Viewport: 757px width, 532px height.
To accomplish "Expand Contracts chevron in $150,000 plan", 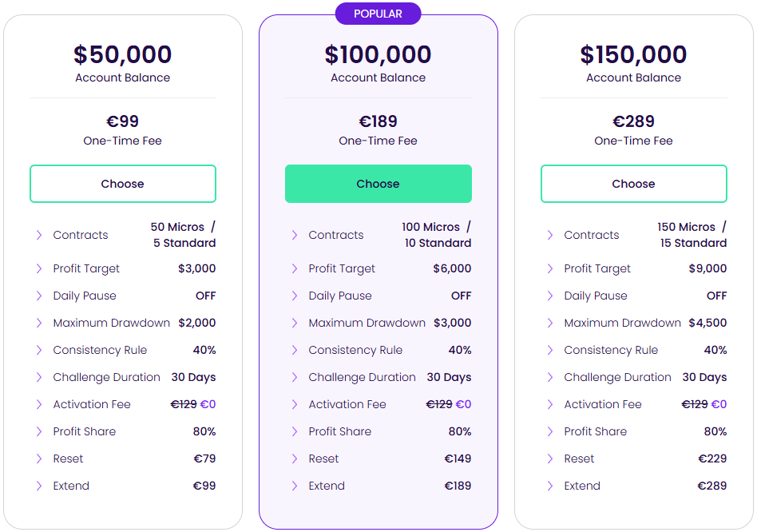I will coord(550,235).
